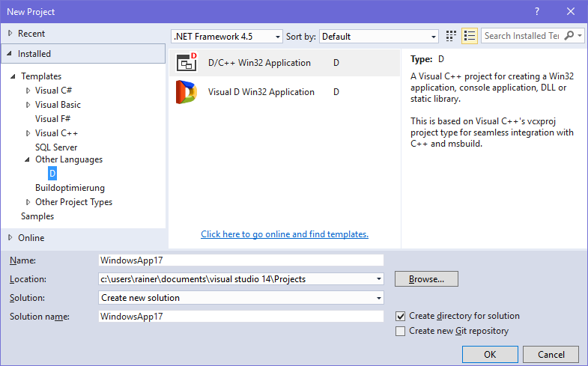Enable Create new Git repository checkbox
This screenshot has width=588, height=366.
click(400, 331)
